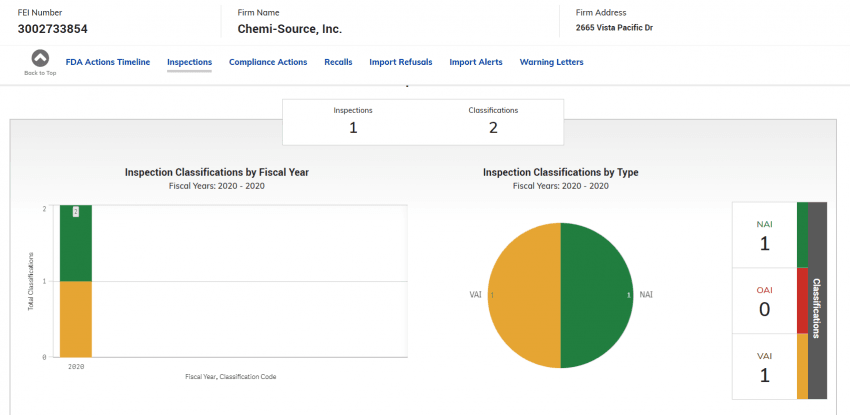Click the green NAI segment of the 2020 bar
The height and width of the screenshot is (415, 850).
coord(76,244)
